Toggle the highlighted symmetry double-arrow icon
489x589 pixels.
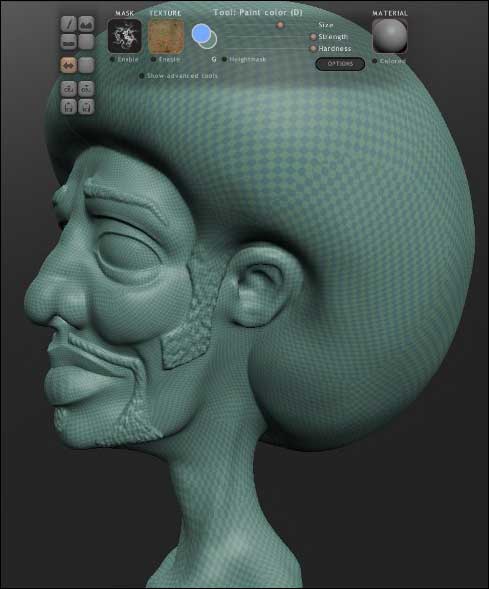68,65
